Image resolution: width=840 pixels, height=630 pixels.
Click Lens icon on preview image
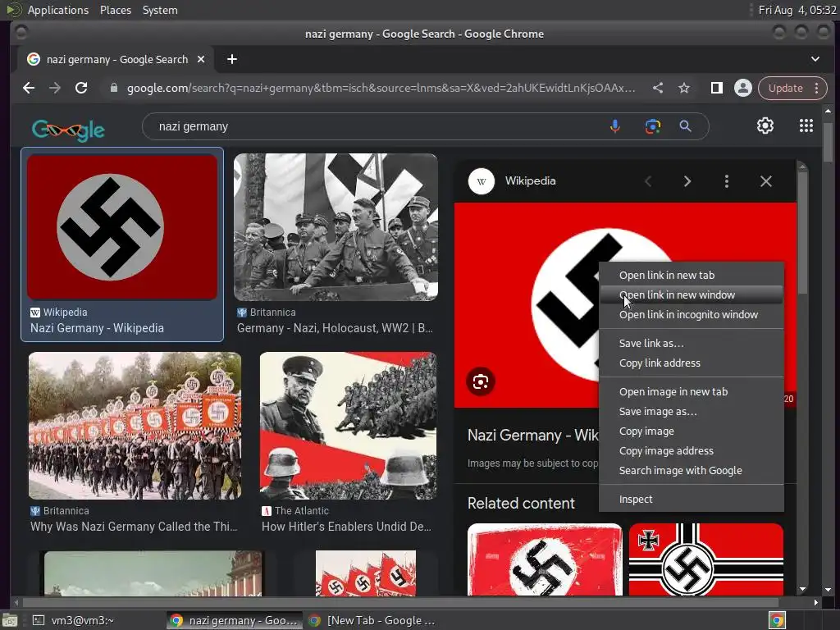(x=481, y=381)
